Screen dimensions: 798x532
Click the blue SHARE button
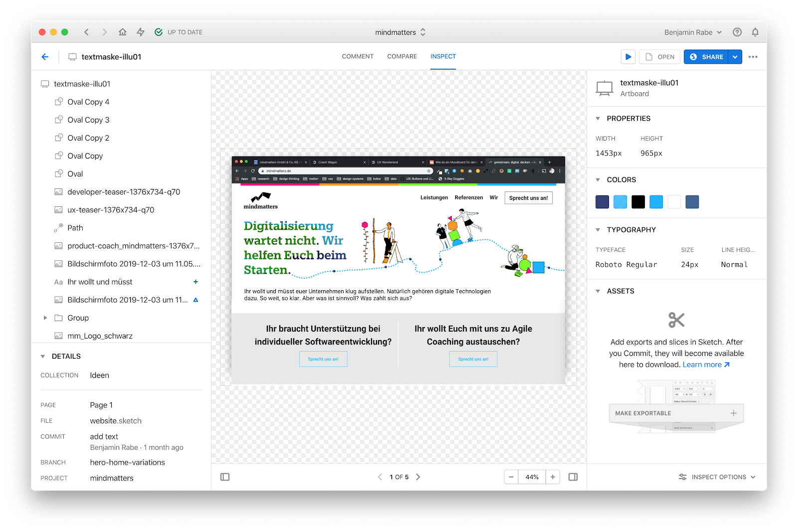tap(706, 57)
